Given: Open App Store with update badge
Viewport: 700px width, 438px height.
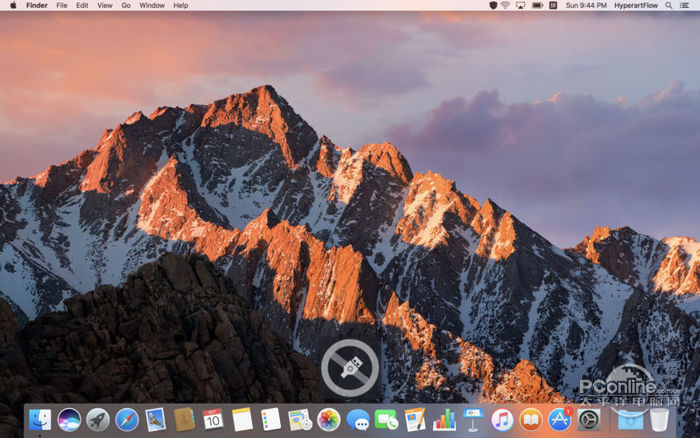Looking at the screenshot, I should [x=559, y=420].
